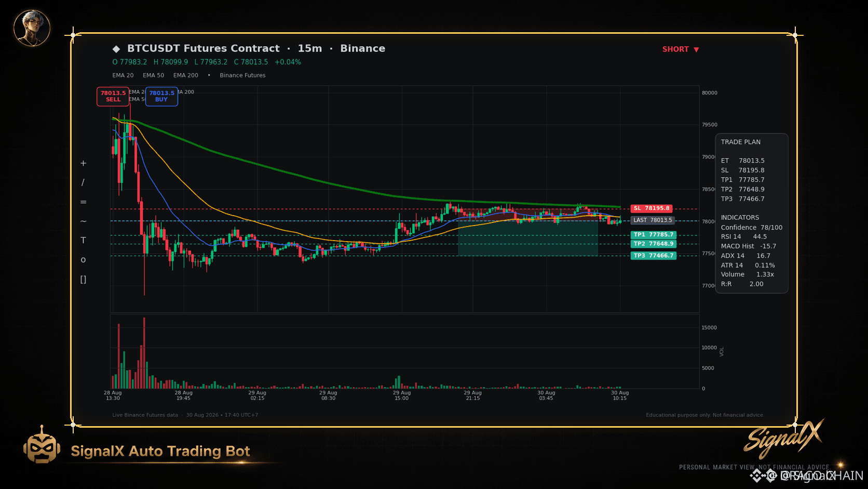Click the 30 Aug 03:45 time label
The width and height of the screenshot is (868, 489).
click(x=546, y=395)
